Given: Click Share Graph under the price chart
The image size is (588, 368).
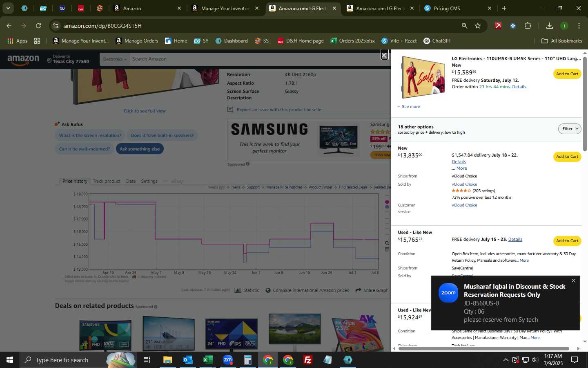Looking at the screenshot, I should 372,290.
